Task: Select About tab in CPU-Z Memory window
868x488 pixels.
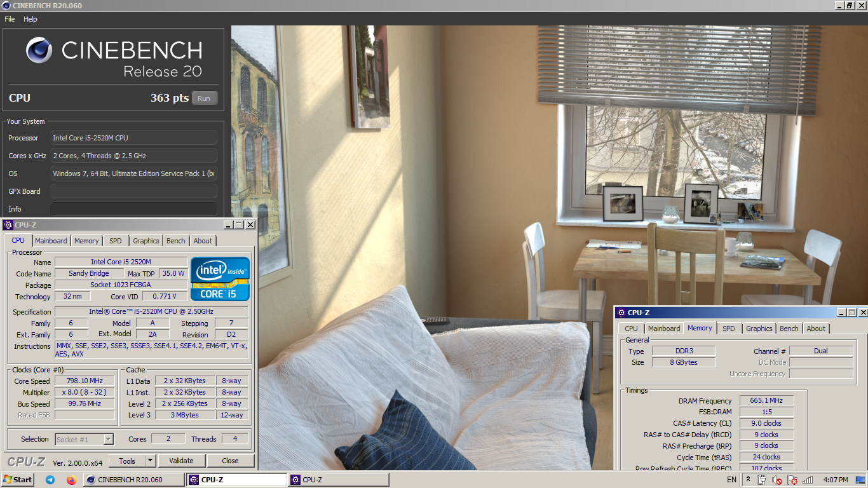Action: (x=816, y=329)
